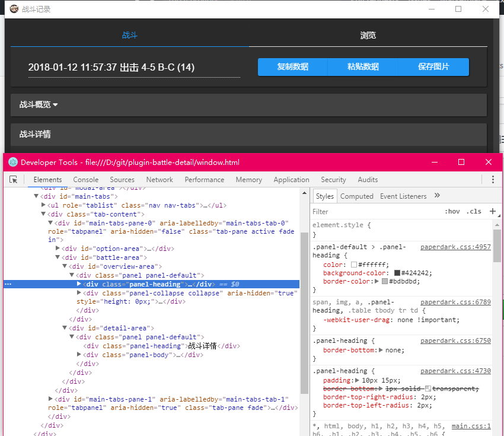Toggle the .cls class editor button

click(x=474, y=211)
